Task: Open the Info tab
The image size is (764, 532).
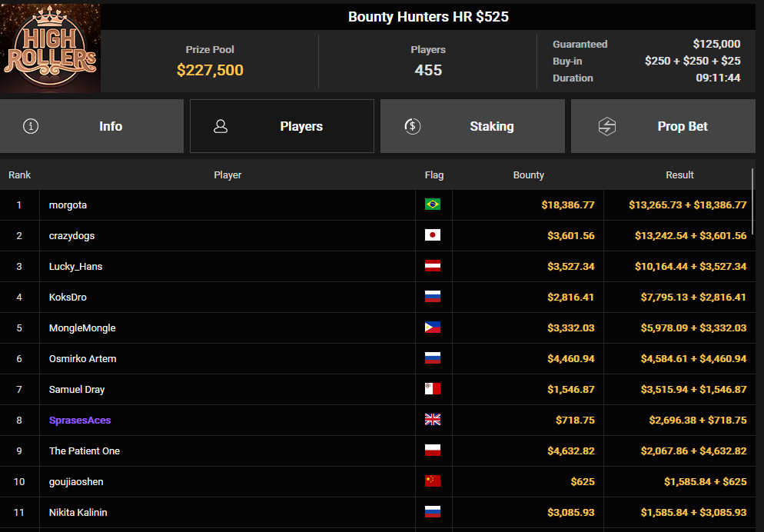Action: point(91,126)
